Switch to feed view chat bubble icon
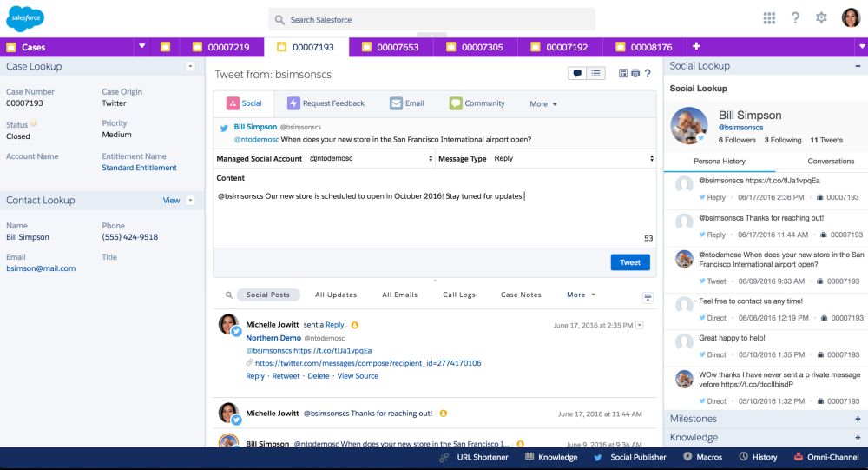 point(577,73)
